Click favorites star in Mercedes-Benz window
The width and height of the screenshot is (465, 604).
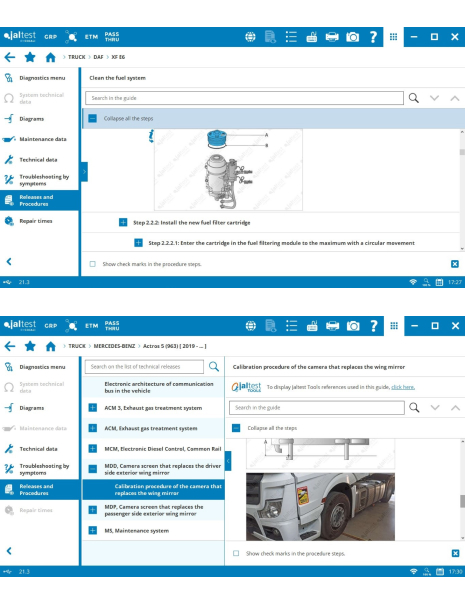pyautogui.click(x=30, y=346)
